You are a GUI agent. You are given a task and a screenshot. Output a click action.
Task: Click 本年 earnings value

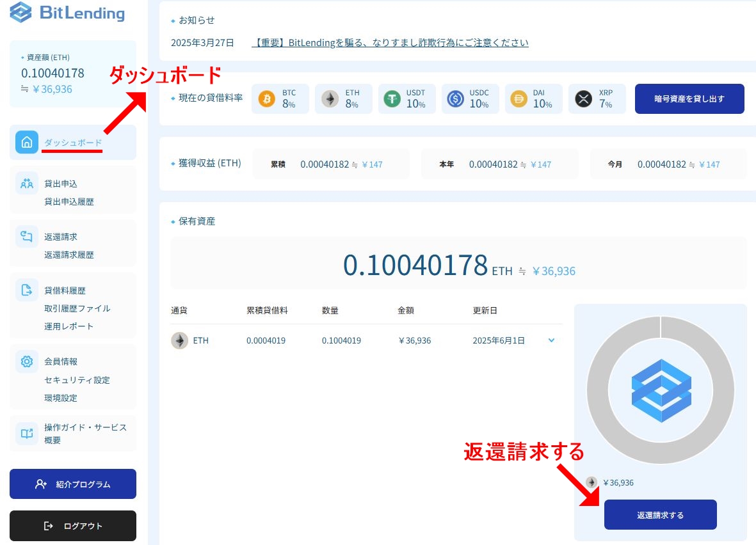494,164
